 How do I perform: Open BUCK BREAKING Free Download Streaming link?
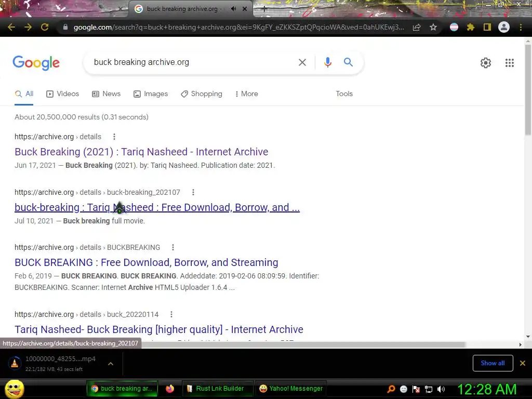pyautogui.click(x=146, y=262)
